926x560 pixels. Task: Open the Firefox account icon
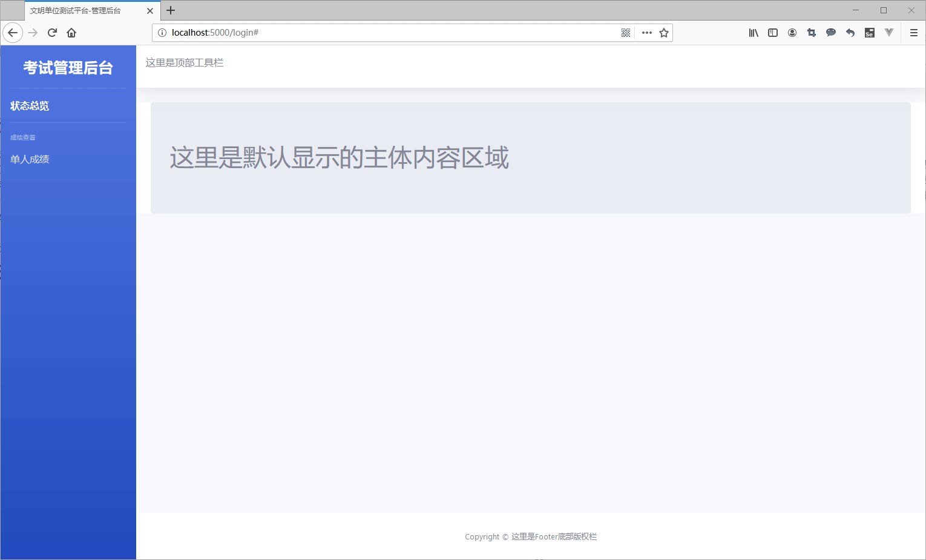(792, 33)
